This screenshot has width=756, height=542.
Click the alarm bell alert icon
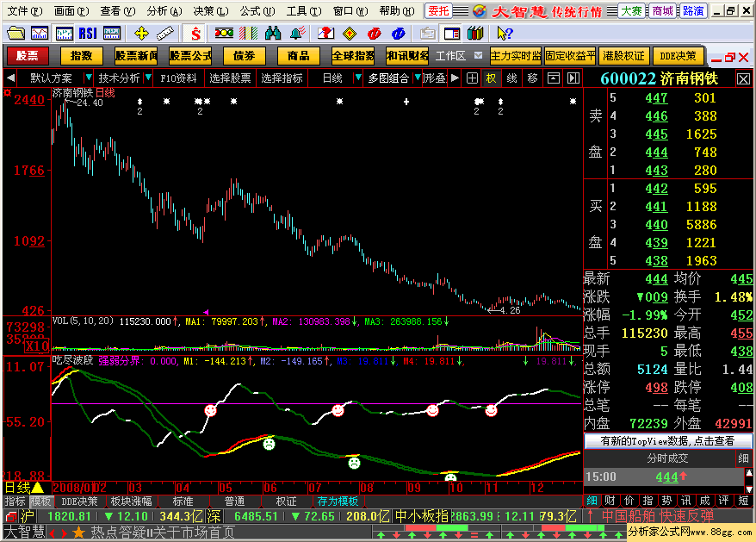pyautogui.click(x=297, y=34)
